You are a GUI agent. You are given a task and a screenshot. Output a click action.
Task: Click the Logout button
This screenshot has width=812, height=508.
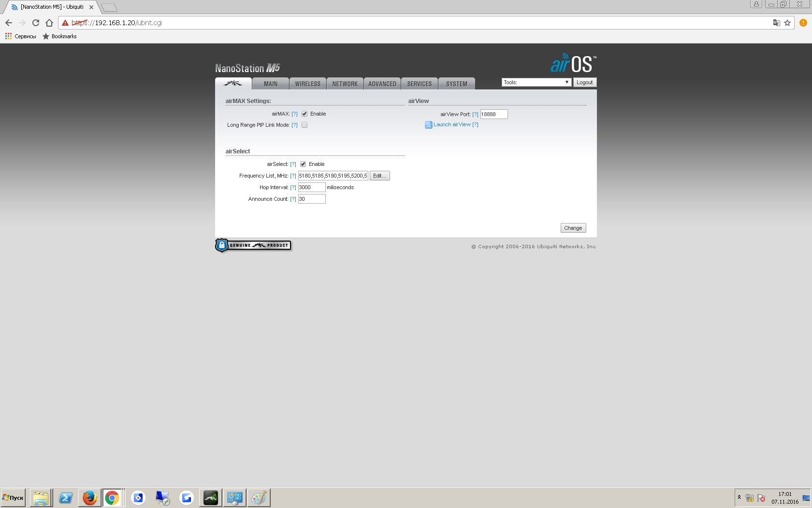click(584, 82)
